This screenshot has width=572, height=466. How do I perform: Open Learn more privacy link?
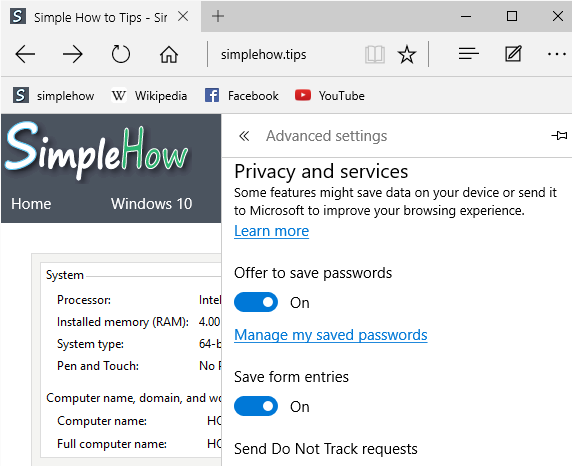coord(271,231)
